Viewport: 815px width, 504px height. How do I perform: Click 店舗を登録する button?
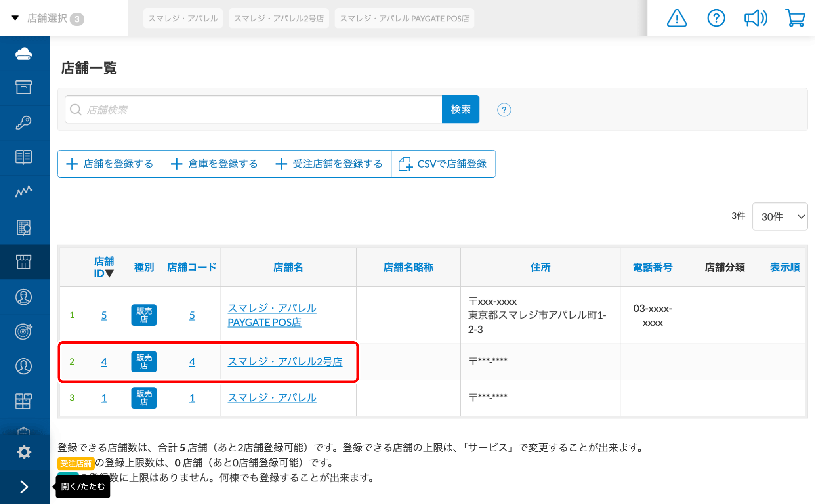point(110,164)
